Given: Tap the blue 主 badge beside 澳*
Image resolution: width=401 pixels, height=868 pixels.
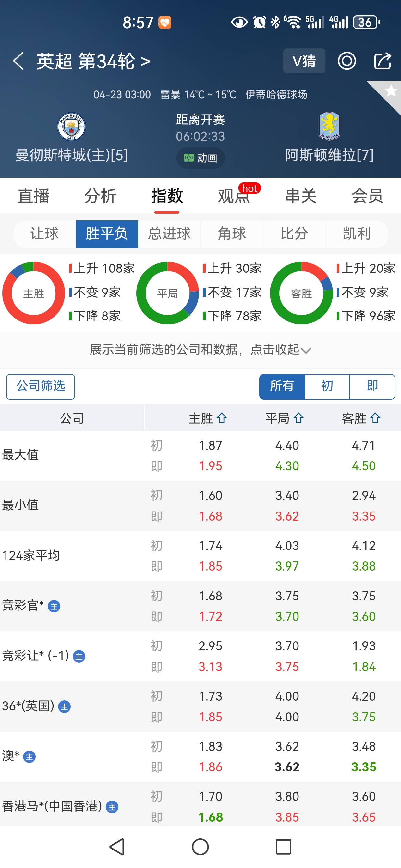Looking at the screenshot, I should point(29,757).
